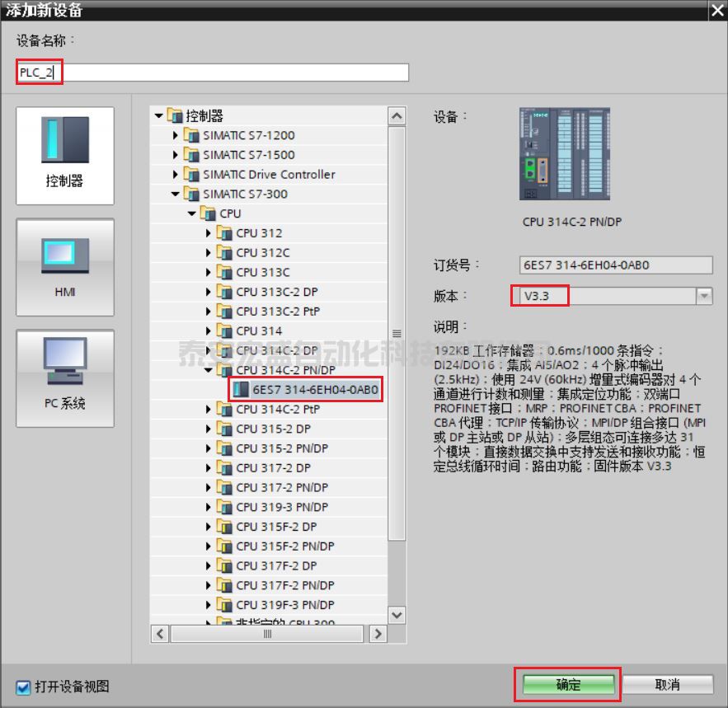Click the 取消 cancel button
Viewport: 728px width, 708px height.
[x=667, y=685]
